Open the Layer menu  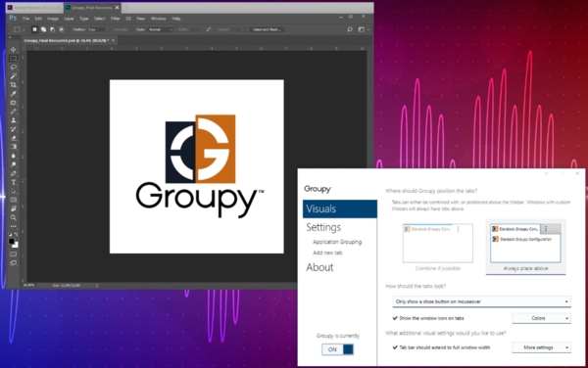(69, 19)
